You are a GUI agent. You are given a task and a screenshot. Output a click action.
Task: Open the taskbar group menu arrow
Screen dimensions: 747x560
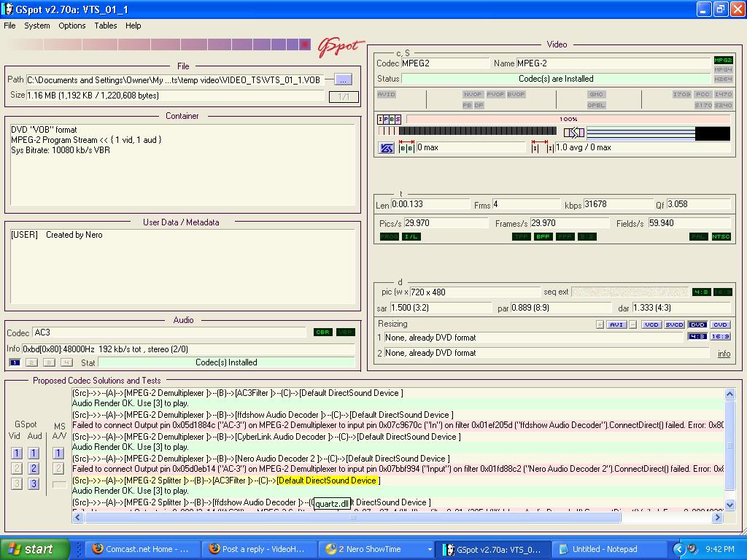coord(430,549)
